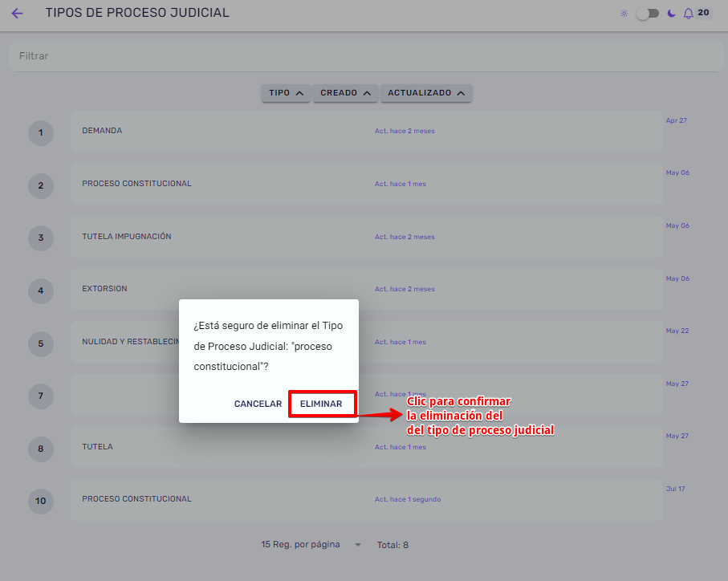Select the TUTELA IMPUGNACIÓN row
This screenshot has width=728, height=581.
(366, 236)
